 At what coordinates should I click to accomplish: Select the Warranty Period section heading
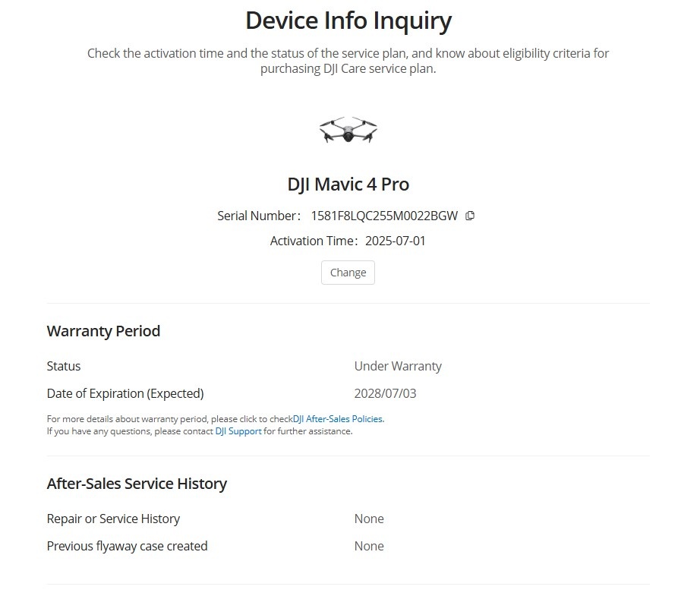click(x=103, y=331)
